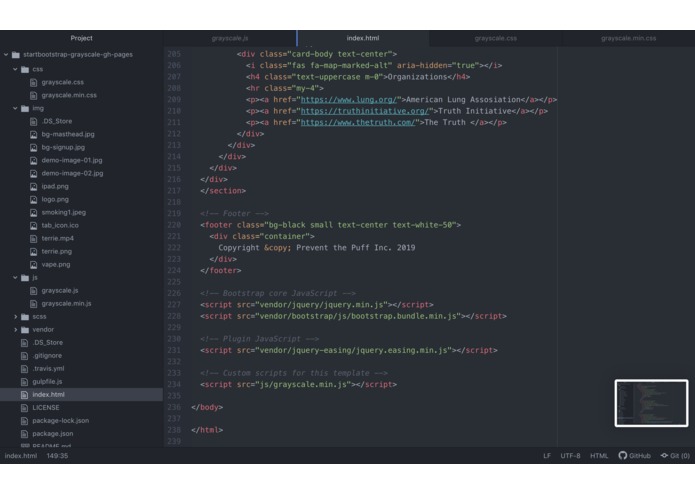The width and height of the screenshot is (695, 494).
Task: Click the Git commit icon in status bar
Action: click(664, 455)
